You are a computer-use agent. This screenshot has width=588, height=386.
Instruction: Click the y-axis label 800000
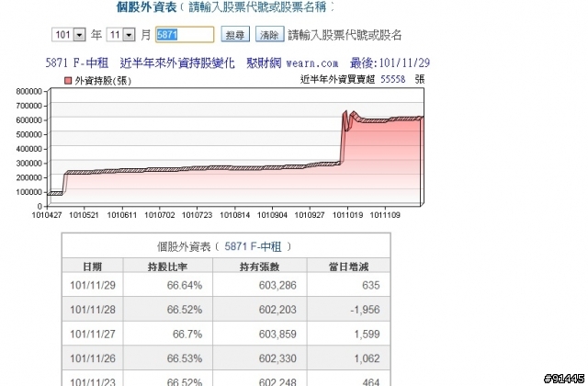click(x=28, y=91)
